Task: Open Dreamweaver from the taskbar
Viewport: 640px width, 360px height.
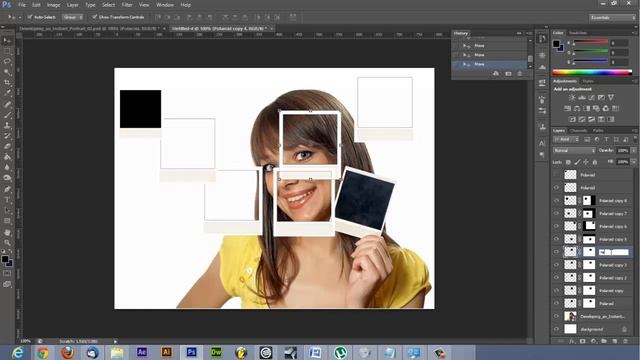Action: [216, 352]
